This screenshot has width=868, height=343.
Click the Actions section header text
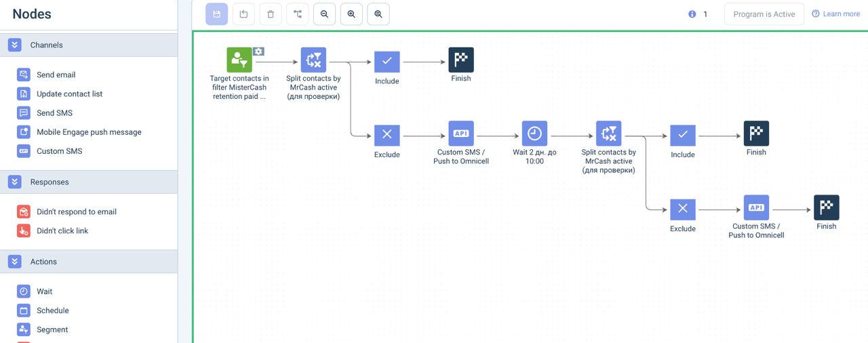(x=43, y=261)
